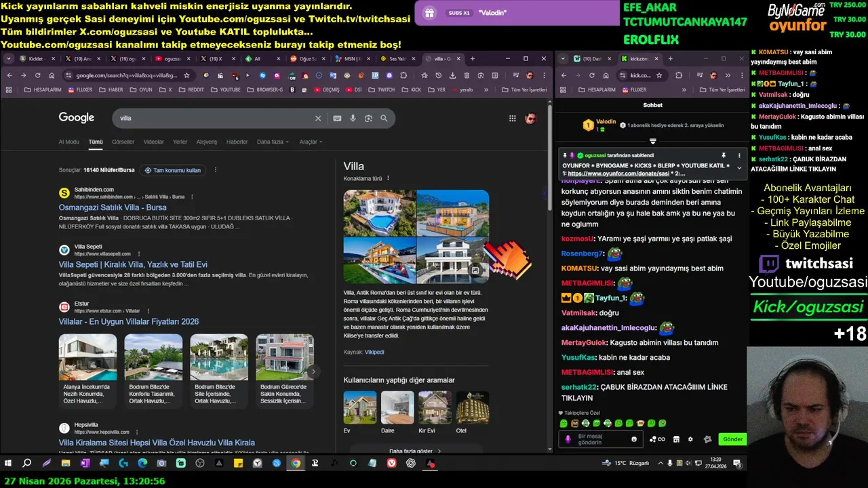The height and width of the screenshot is (488, 868).
Task: Send chat message with Gönder button
Action: [x=732, y=439]
